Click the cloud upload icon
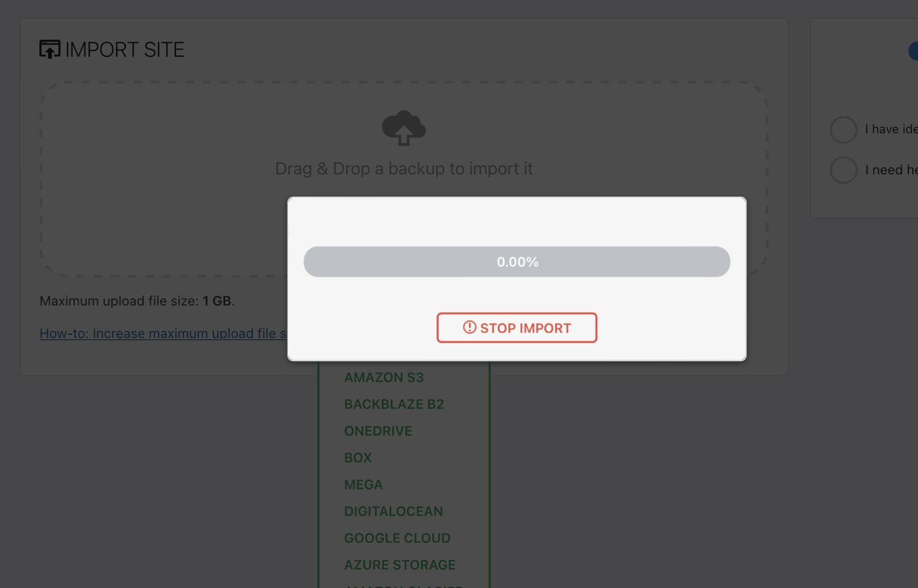 (404, 128)
